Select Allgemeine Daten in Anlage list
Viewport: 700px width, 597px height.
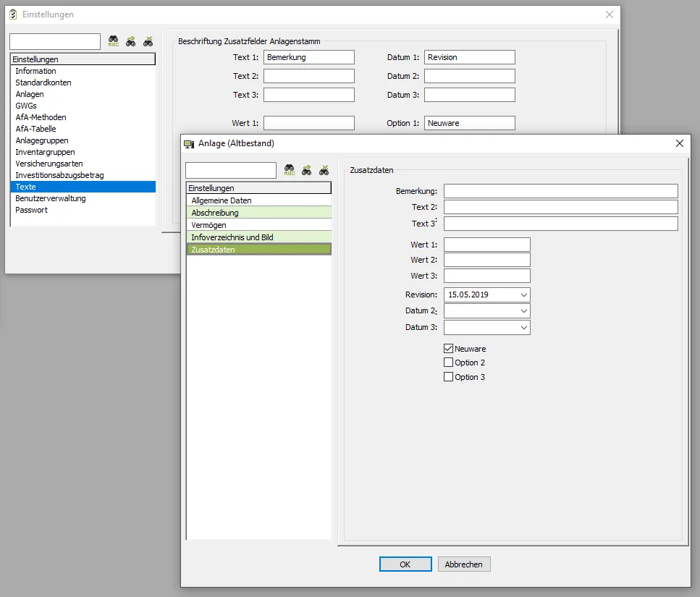[259, 200]
